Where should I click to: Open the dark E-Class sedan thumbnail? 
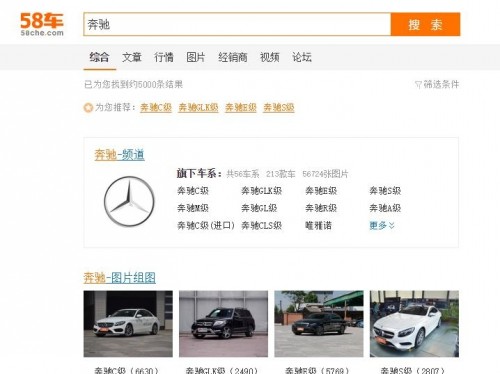(319, 324)
